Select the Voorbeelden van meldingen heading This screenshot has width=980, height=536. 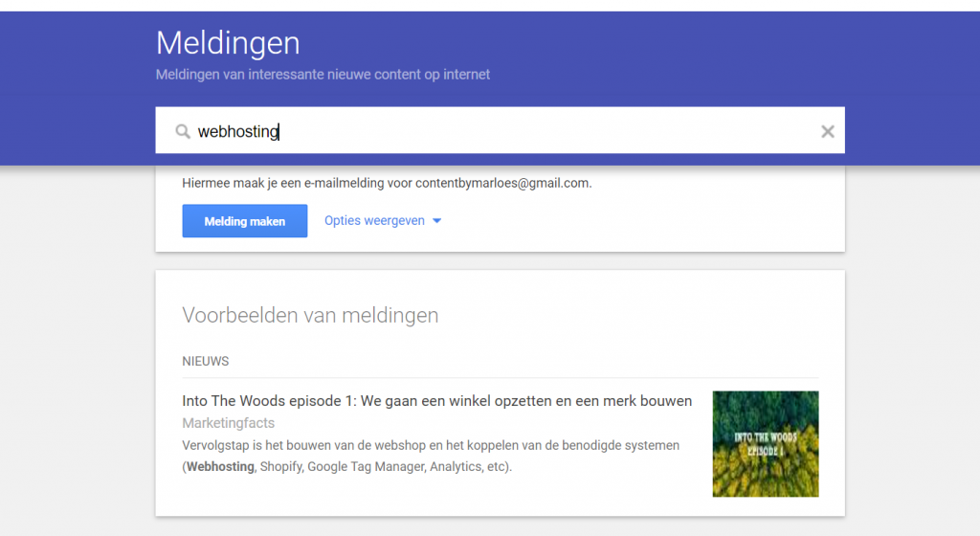tap(310, 315)
